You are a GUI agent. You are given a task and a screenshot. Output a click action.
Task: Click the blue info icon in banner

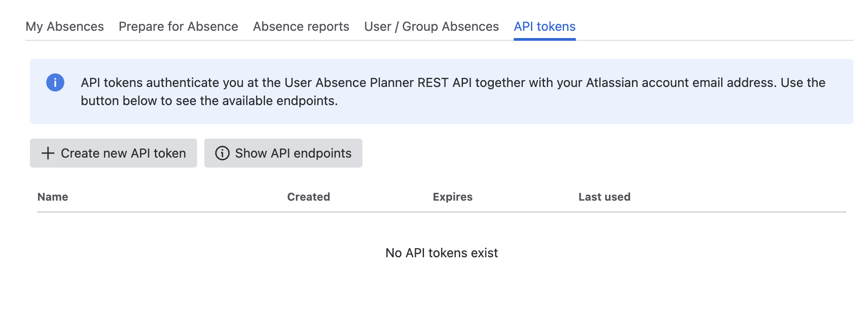click(55, 82)
